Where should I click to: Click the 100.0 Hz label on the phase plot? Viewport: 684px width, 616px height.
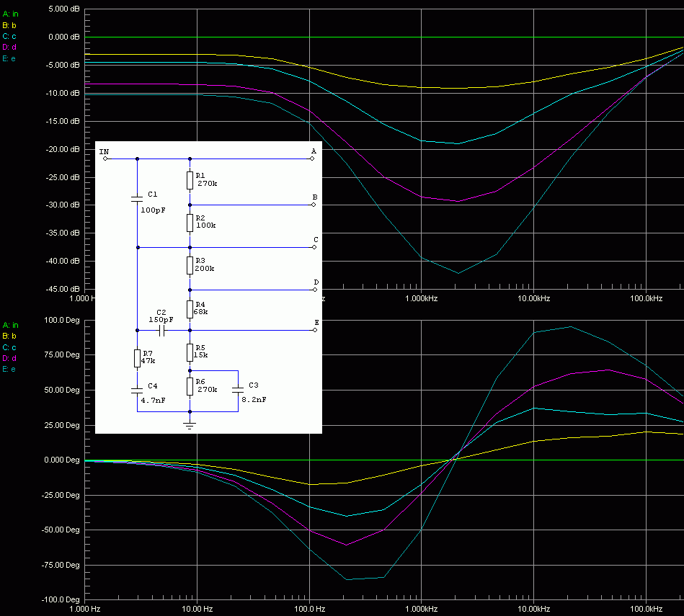pos(310,609)
